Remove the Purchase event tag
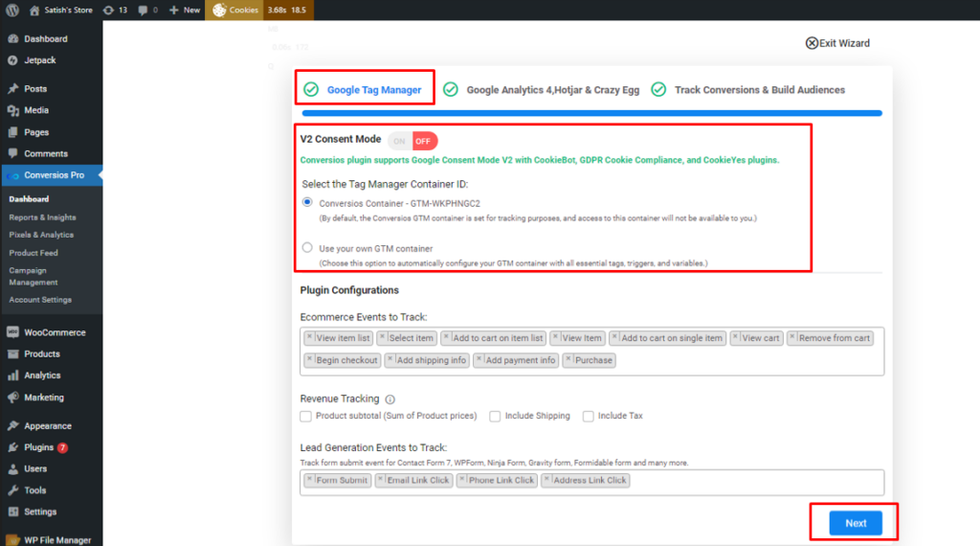980x546 pixels. [x=568, y=359]
